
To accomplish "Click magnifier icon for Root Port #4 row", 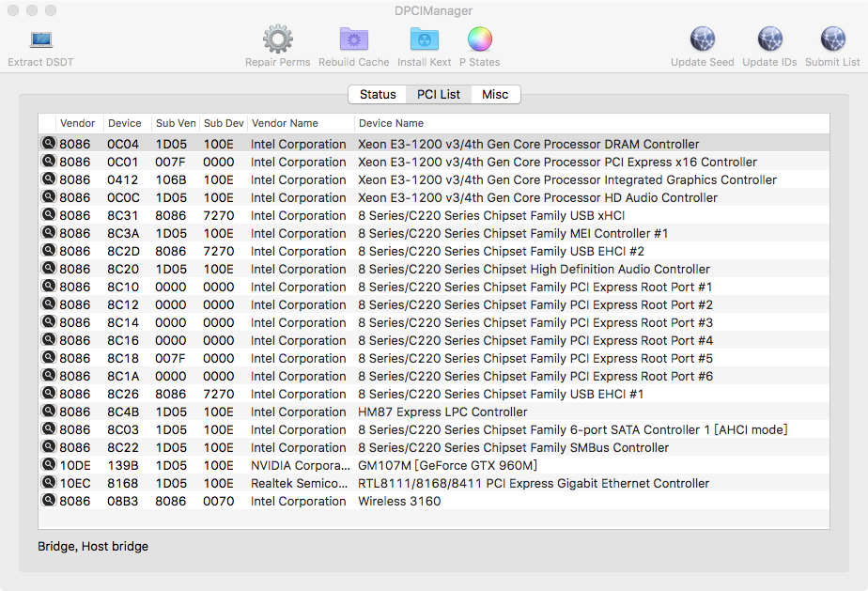I will pos(49,339).
